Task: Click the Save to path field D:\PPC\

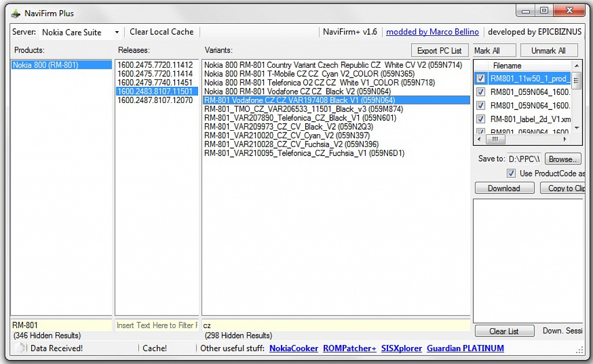Action: pyautogui.click(x=524, y=159)
